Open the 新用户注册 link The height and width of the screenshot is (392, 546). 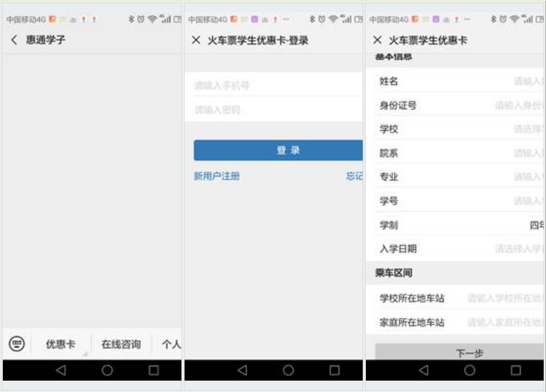pyautogui.click(x=217, y=176)
